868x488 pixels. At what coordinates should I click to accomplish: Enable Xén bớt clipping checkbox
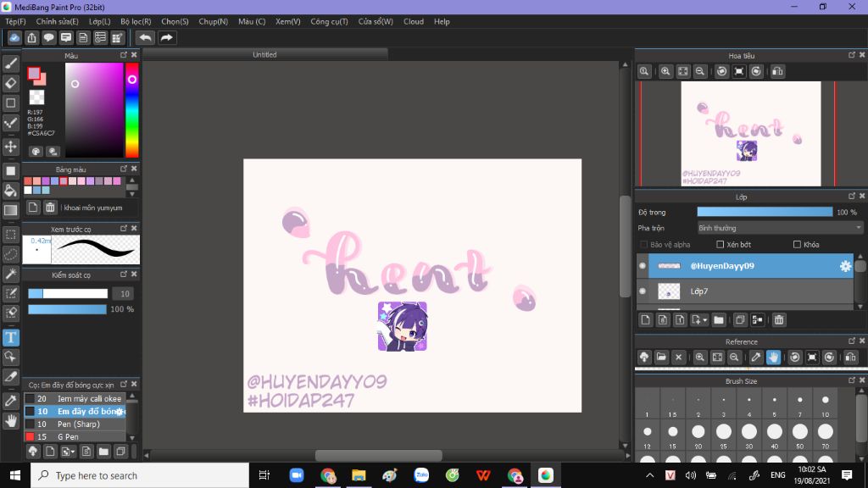click(x=721, y=245)
